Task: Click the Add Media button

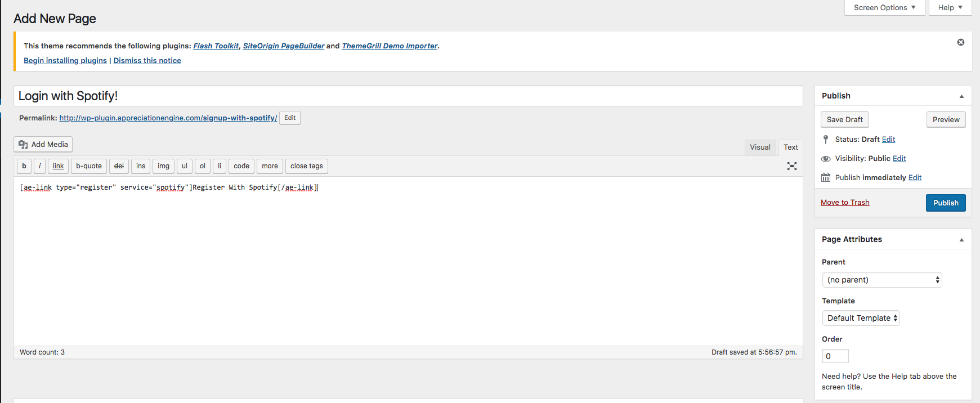Action: point(43,144)
